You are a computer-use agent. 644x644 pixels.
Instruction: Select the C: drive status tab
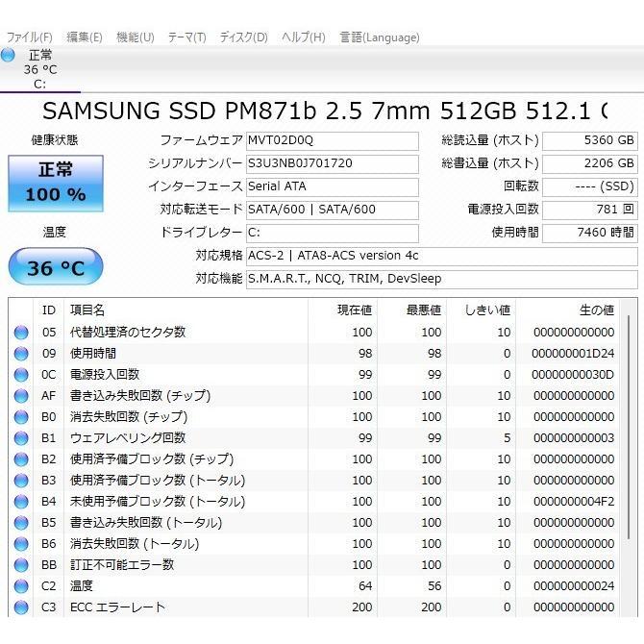pyautogui.click(x=39, y=69)
